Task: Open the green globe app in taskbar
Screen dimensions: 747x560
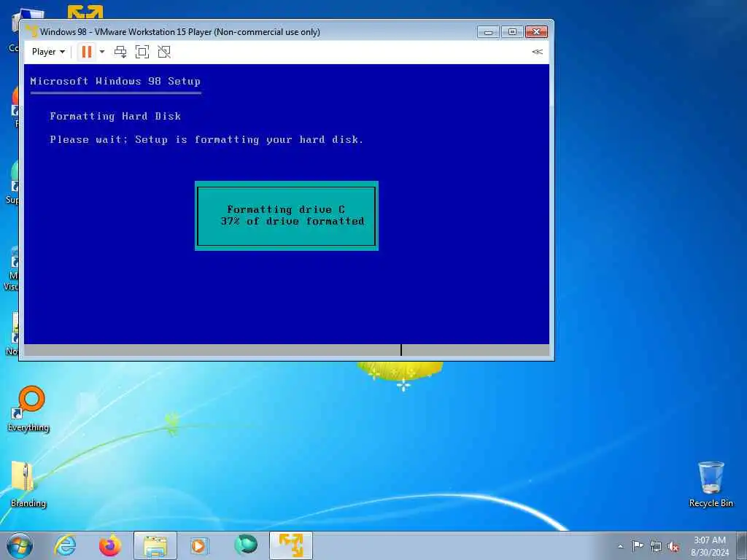Action: click(x=246, y=545)
